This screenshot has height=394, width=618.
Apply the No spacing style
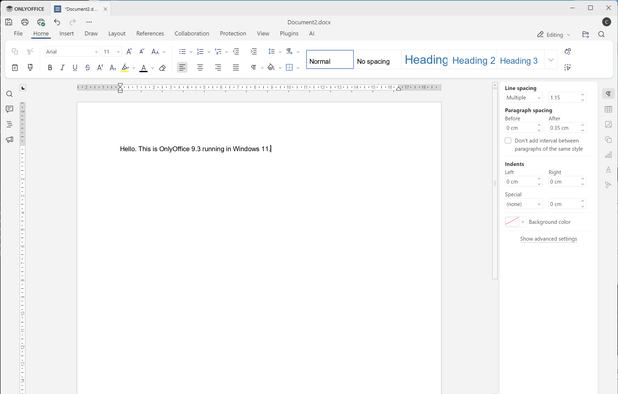(378, 59)
